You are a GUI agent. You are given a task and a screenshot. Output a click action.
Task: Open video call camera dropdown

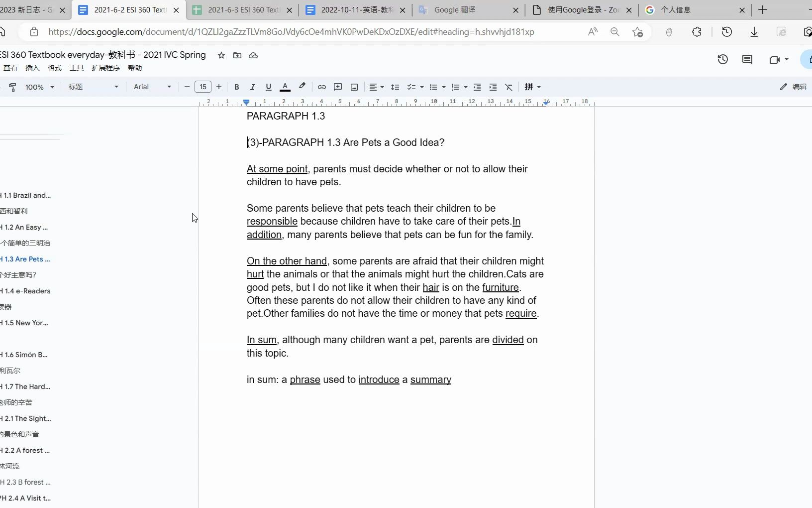[x=779, y=60]
